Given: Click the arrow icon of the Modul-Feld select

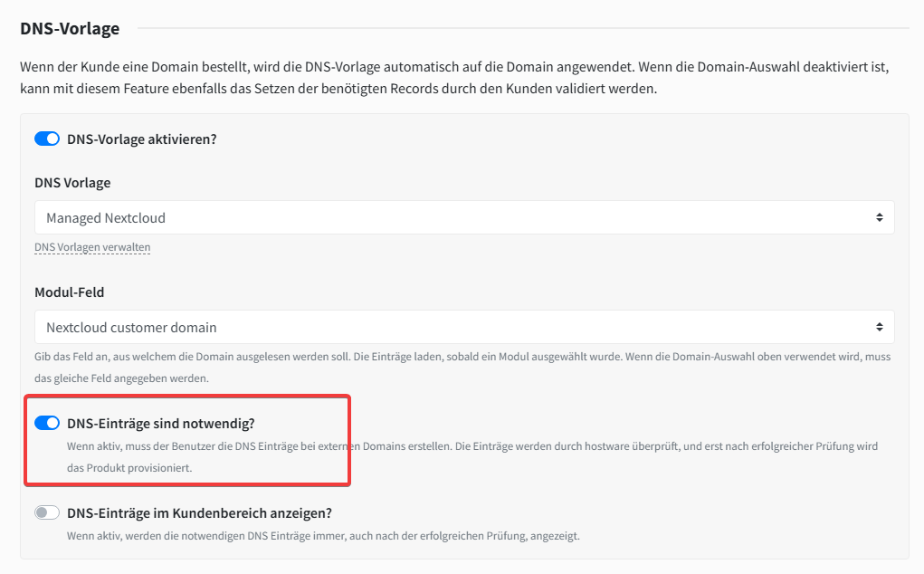Looking at the screenshot, I should click(x=879, y=327).
